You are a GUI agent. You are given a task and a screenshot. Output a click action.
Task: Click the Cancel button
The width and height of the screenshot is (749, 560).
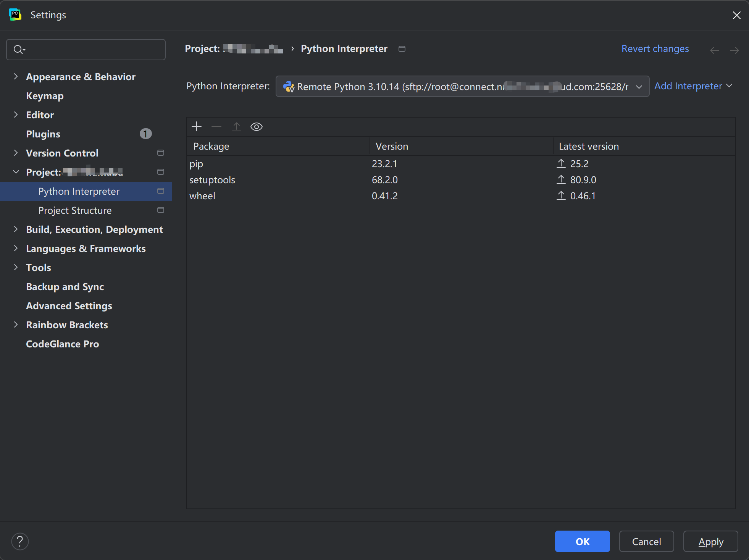click(647, 541)
